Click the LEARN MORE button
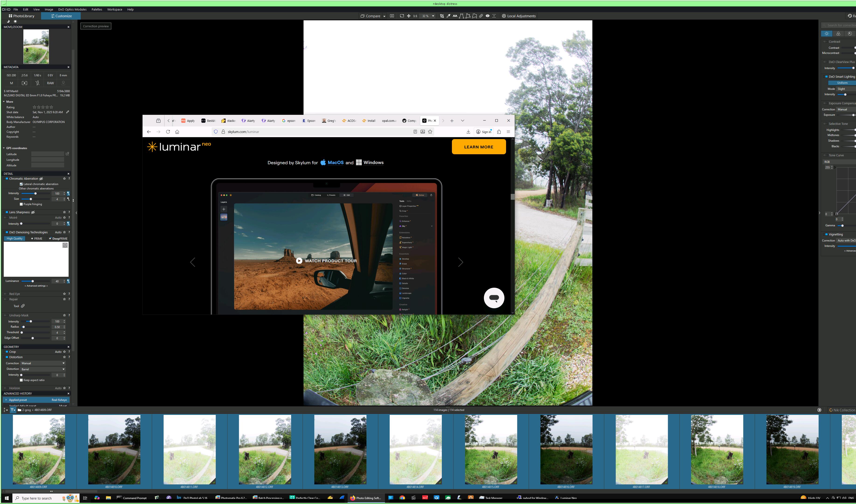The width and height of the screenshot is (856, 504). pyautogui.click(x=478, y=147)
